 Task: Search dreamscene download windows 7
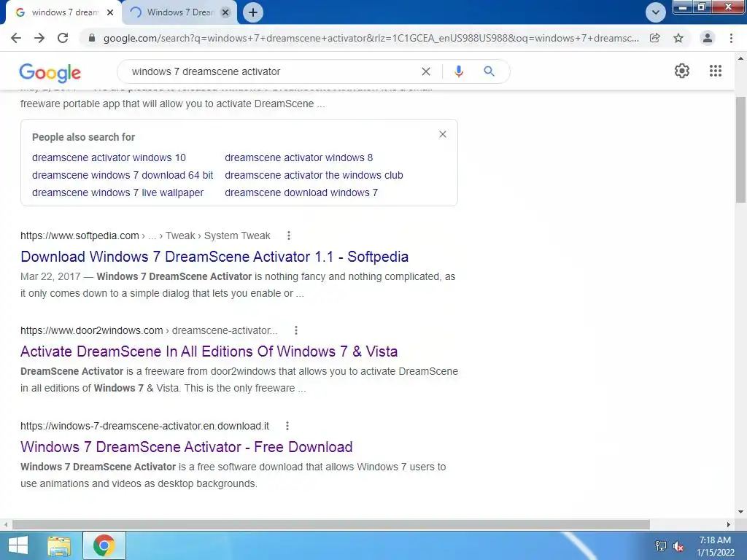point(301,192)
